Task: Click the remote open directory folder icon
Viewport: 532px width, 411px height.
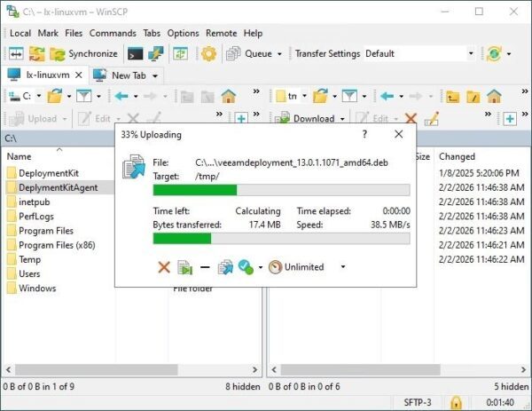Action: tap(320, 96)
